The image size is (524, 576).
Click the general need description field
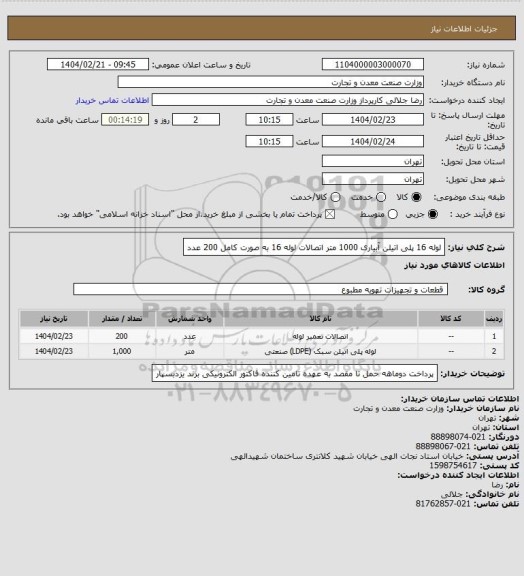coord(314,247)
